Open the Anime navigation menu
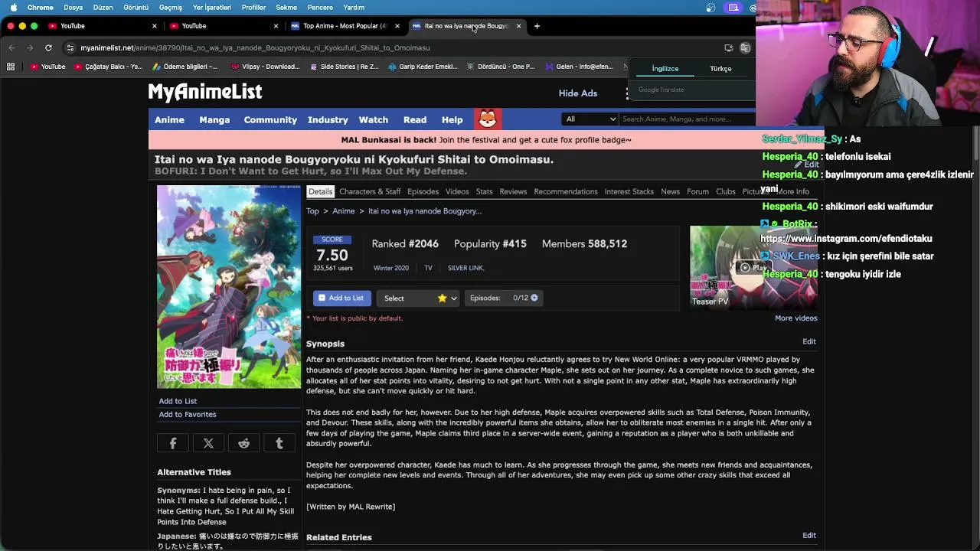Screen dimensions: 980x551 point(169,119)
